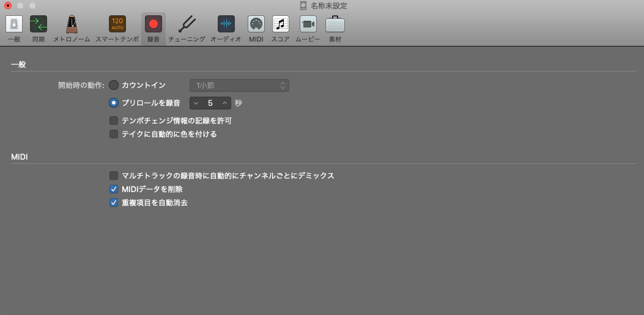Open the ムービー camera settings icon
The image size is (644, 315).
coord(308,24)
